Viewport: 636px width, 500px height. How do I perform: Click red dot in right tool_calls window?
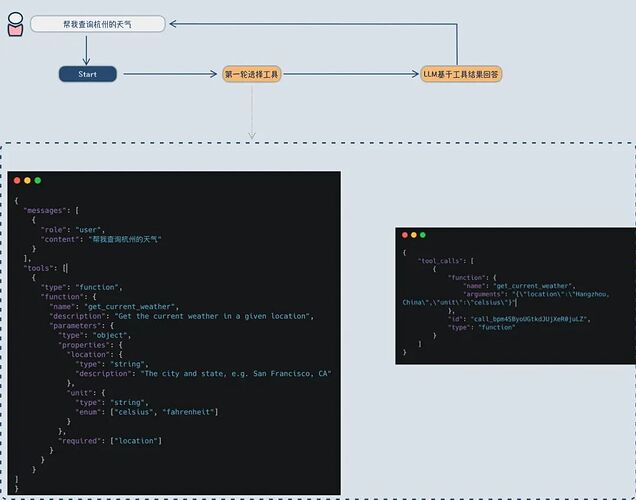[x=404, y=235]
